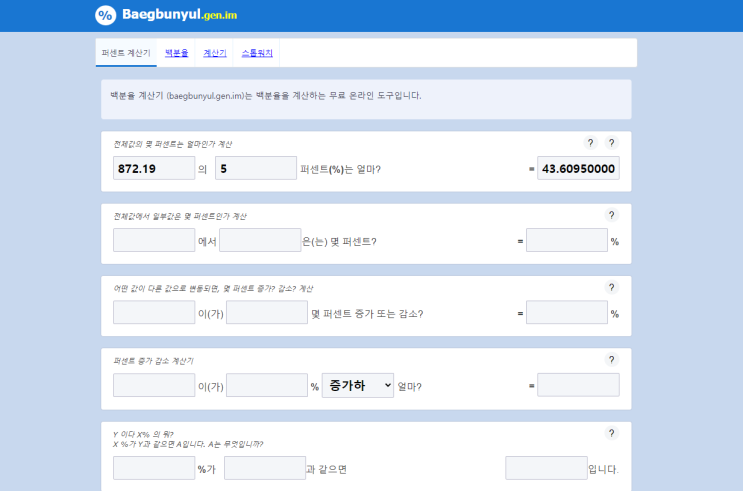Click the result field before 입니다.
This screenshot has height=491, width=743.
click(x=546, y=468)
